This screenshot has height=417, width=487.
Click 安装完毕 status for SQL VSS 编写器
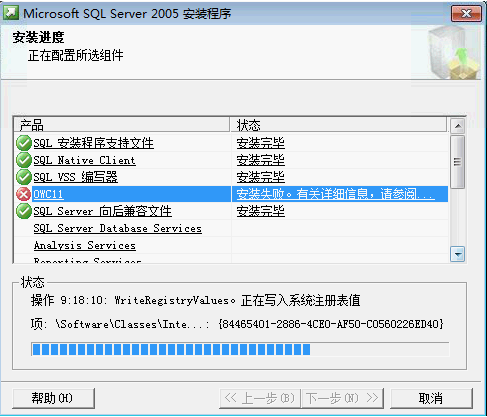[260, 177]
